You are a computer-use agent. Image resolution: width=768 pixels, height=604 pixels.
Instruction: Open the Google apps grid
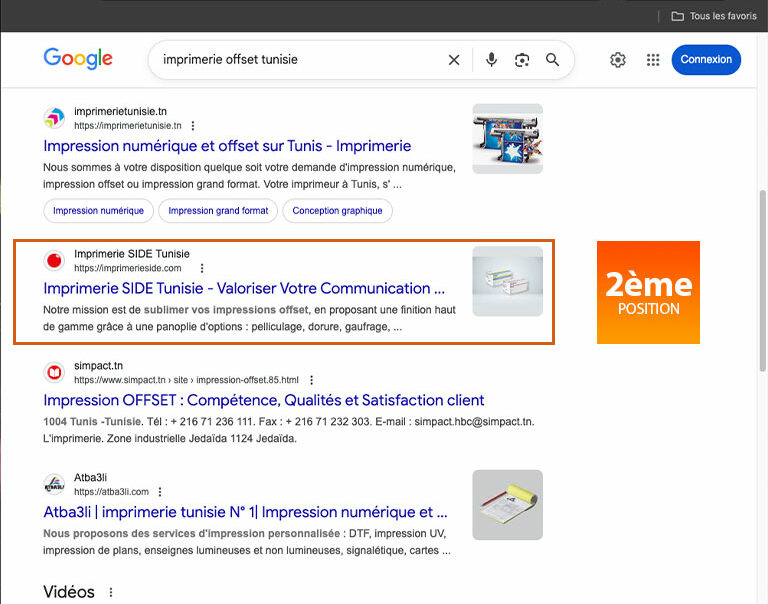[x=653, y=60]
